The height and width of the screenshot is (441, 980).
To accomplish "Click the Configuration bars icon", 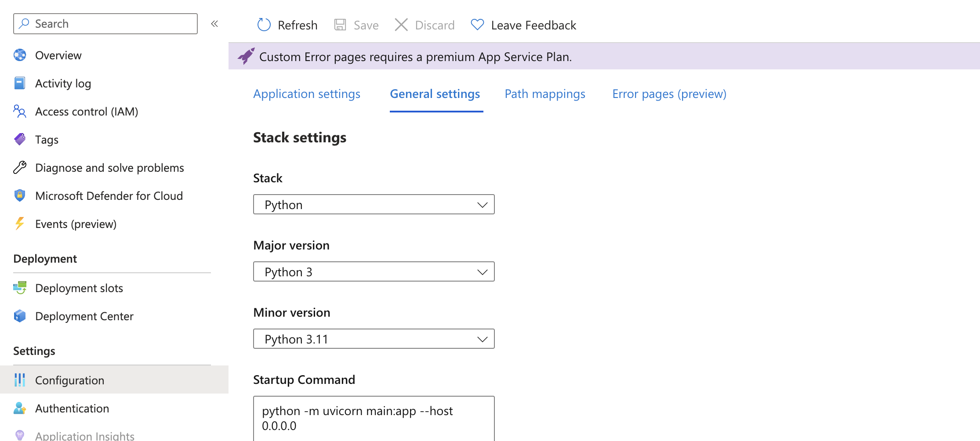I will pyautogui.click(x=20, y=380).
